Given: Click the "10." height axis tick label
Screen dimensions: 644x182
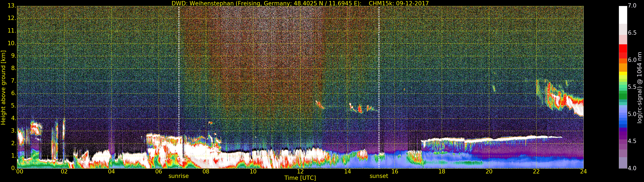Looking at the screenshot, I should coord(12,43).
